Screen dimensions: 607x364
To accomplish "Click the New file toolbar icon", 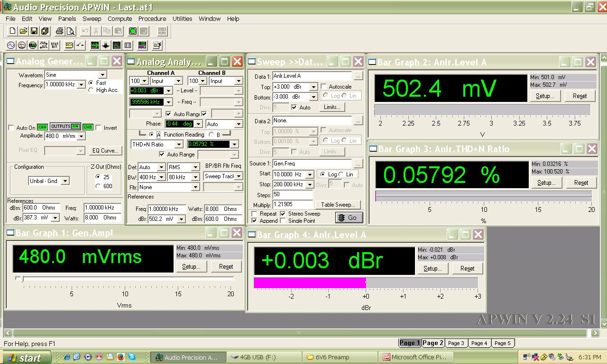I will pyautogui.click(x=13, y=31).
